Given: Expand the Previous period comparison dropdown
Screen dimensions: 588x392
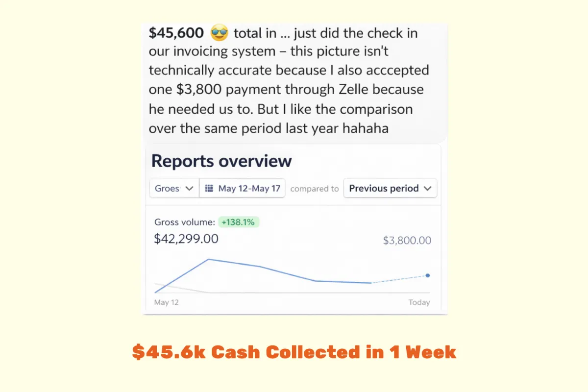Looking at the screenshot, I should click(x=390, y=188).
